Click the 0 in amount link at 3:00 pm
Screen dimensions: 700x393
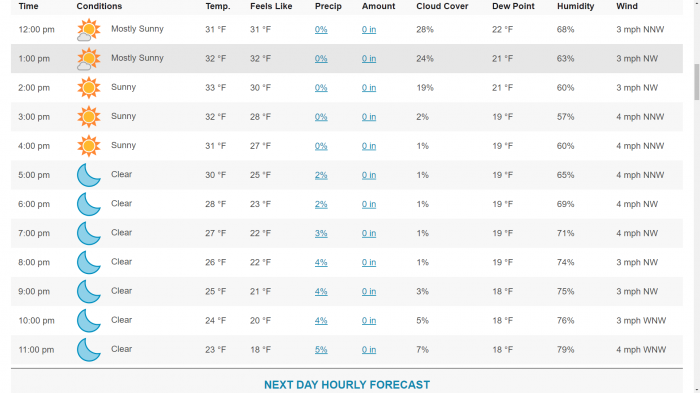pyautogui.click(x=369, y=117)
